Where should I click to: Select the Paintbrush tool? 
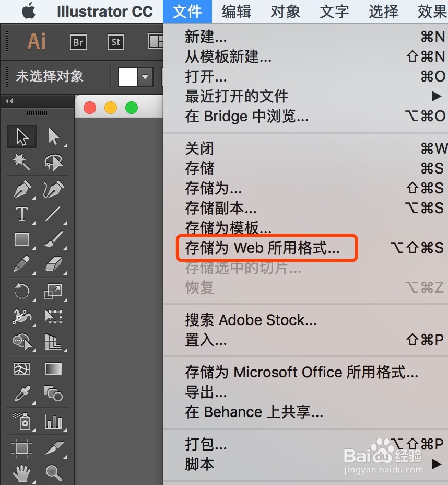53,239
